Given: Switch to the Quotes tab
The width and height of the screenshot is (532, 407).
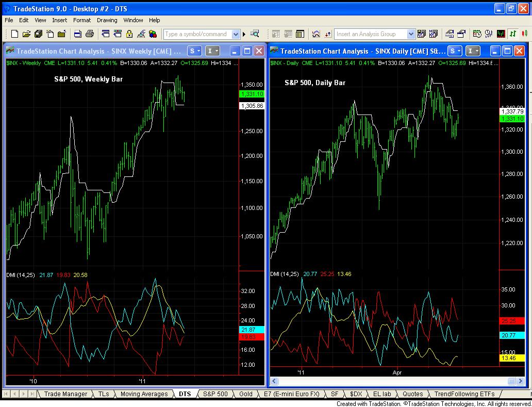Looking at the screenshot, I should click(x=412, y=394).
